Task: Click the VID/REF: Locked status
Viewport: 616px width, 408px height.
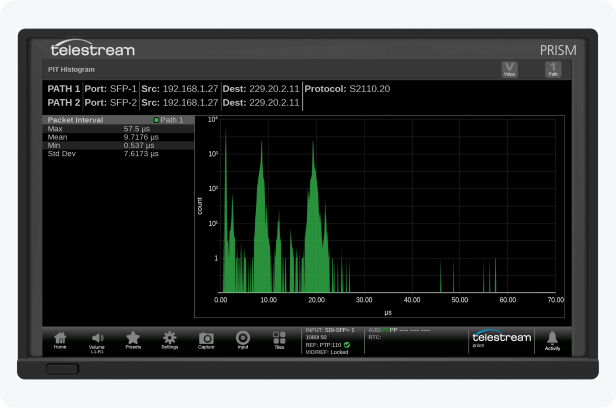Action: click(x=327, y=352)
